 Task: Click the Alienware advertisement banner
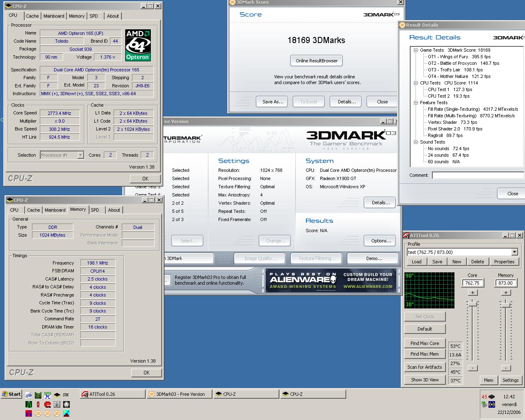[331, 281]
